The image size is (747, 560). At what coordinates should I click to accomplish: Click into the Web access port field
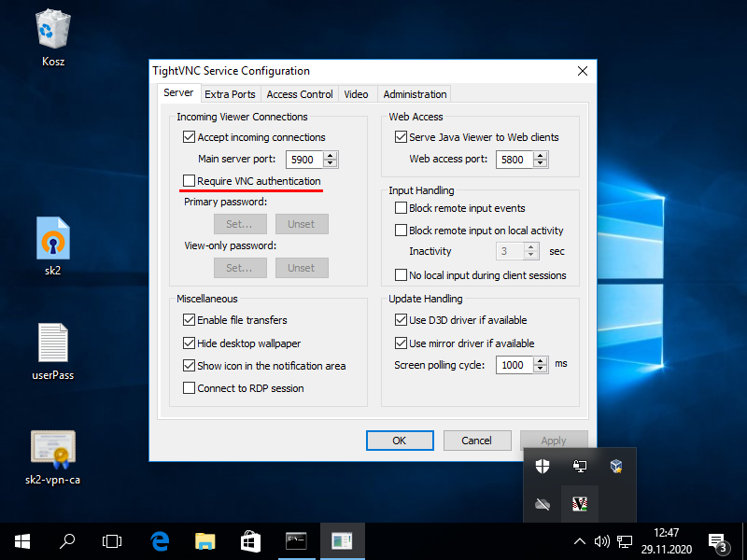pos(514,160)
